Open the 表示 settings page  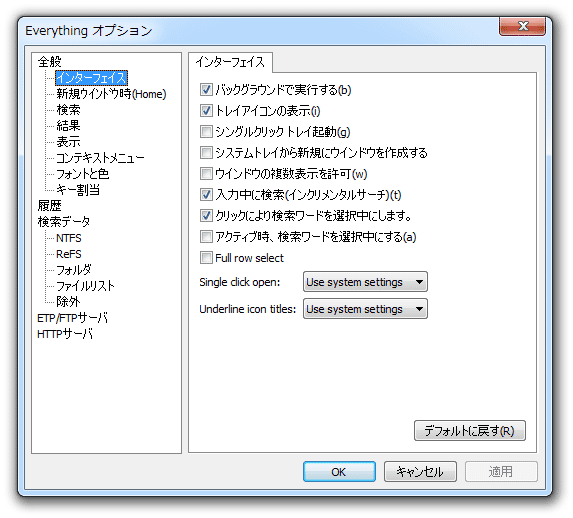coord(68,141)
